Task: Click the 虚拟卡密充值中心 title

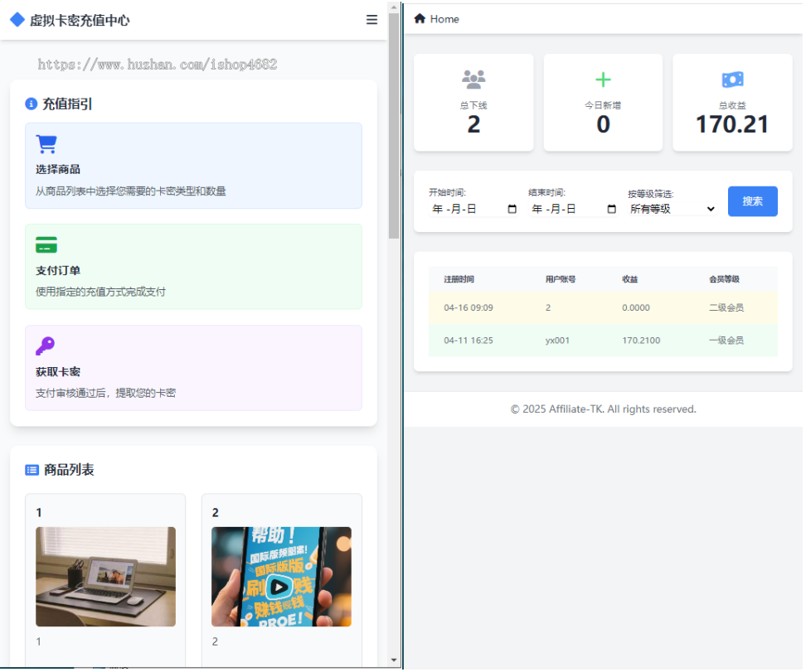Action: [80, 20]
